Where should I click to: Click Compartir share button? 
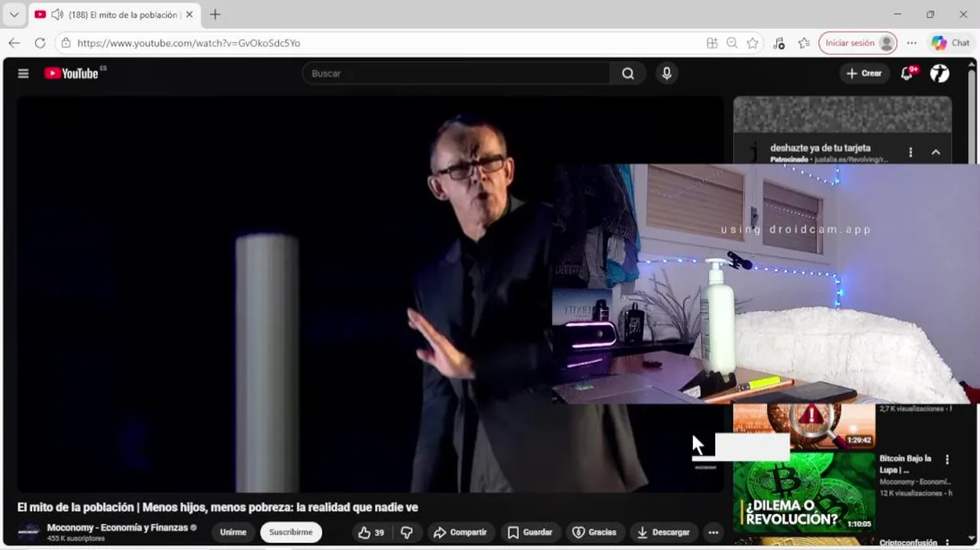tap(461, 532)
